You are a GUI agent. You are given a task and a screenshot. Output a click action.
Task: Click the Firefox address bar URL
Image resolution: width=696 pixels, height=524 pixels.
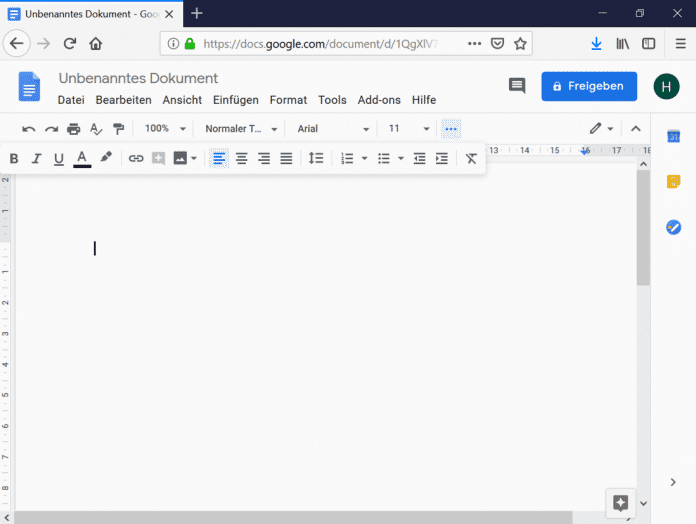pyautogui.click(x=320, y=44)
